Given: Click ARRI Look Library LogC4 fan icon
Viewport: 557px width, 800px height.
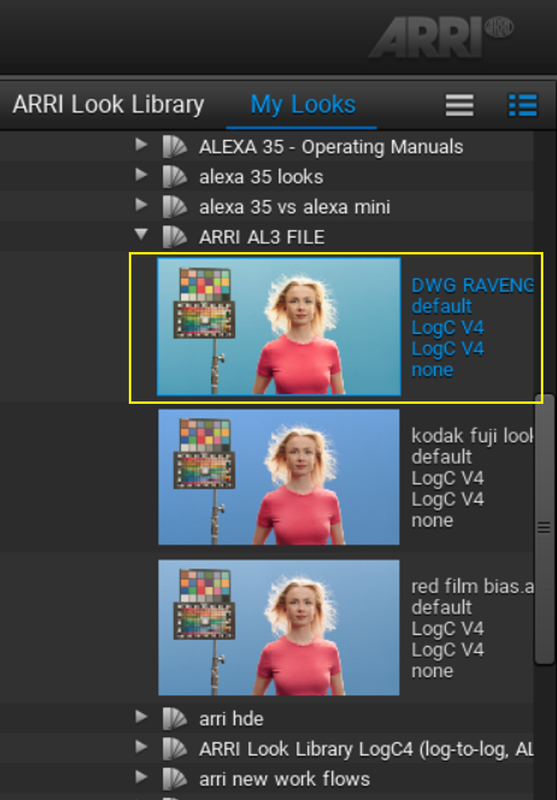Looking at the screenshot, I should point(175,749).
